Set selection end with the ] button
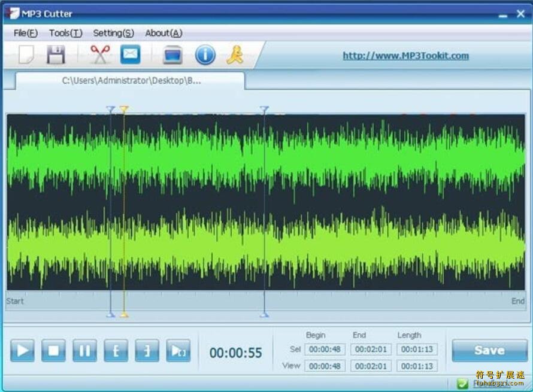The height and width of the screenshot is (392, 533). pyautogui.click(x=147, y=351)
